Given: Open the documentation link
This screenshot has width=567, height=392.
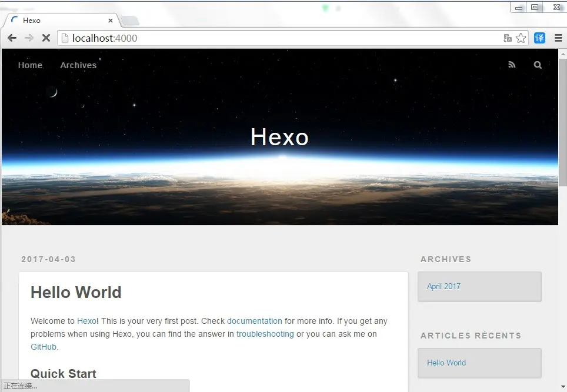Looking at the screenshot, I should [255, 321].
